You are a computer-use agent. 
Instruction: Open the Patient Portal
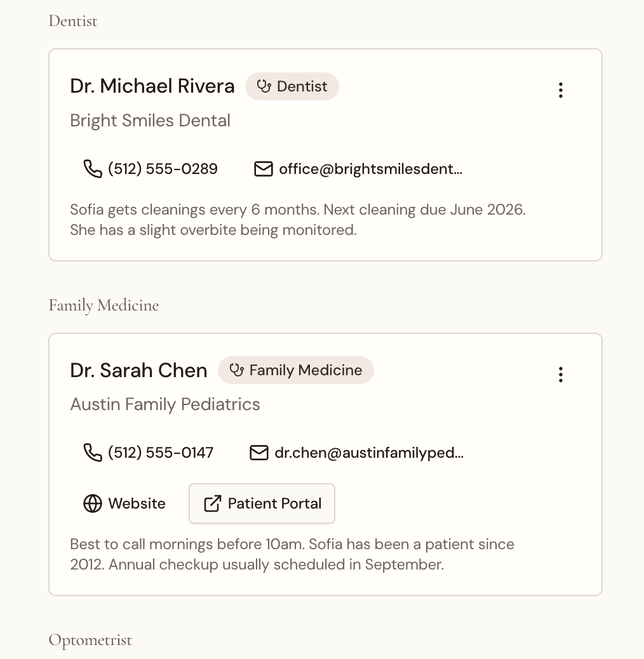(x=262, y=503)
